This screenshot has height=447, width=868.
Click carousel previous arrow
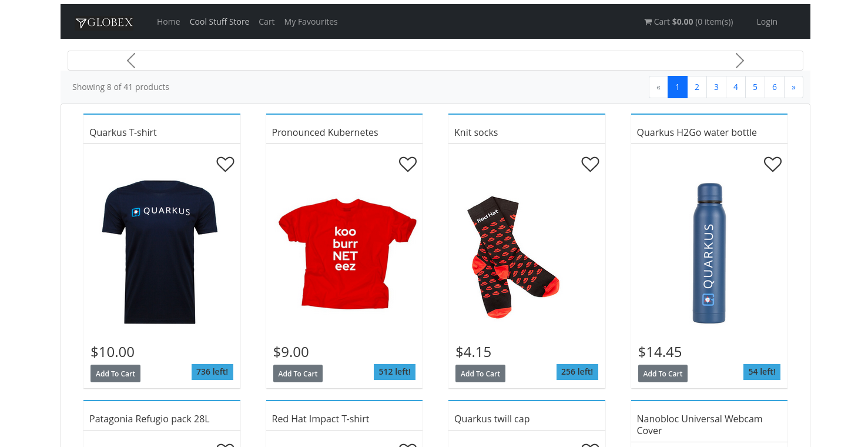coord(131,61)
